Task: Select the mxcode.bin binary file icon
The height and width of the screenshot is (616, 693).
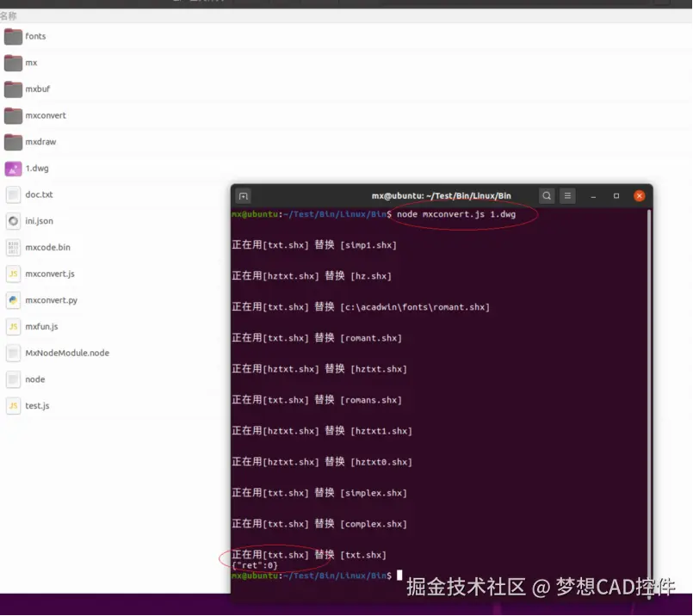Action: [13, 247]
